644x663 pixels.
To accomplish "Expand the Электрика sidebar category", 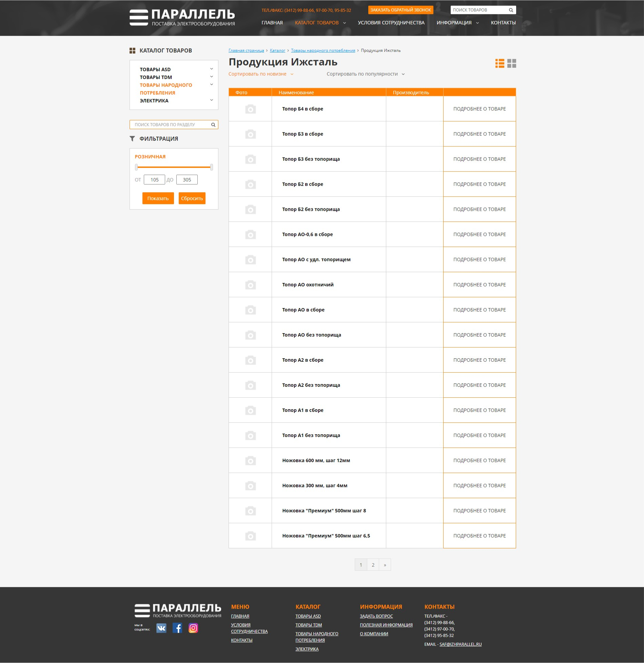I will [x=212, y=100].
